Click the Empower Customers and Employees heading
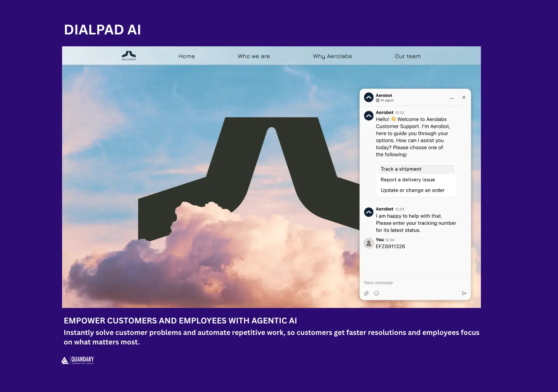This screenshot has width=558, height=392. (180, 320)
